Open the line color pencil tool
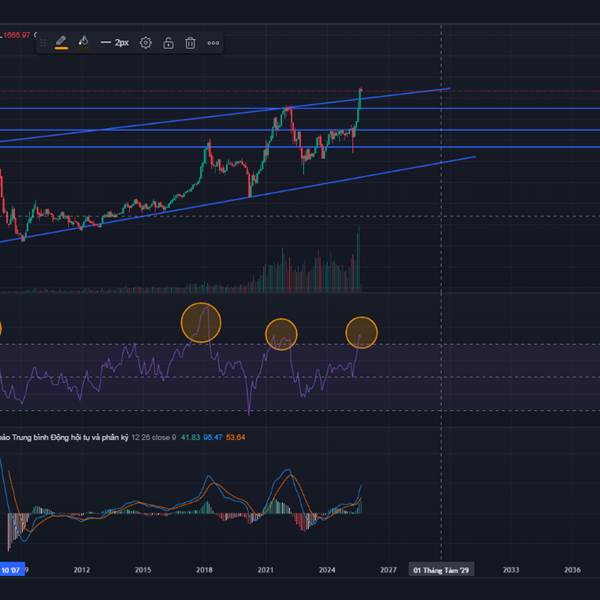Image resolution: width=600 pixels, height=600 pixels. pyautogui.click(x=61, y=42)
